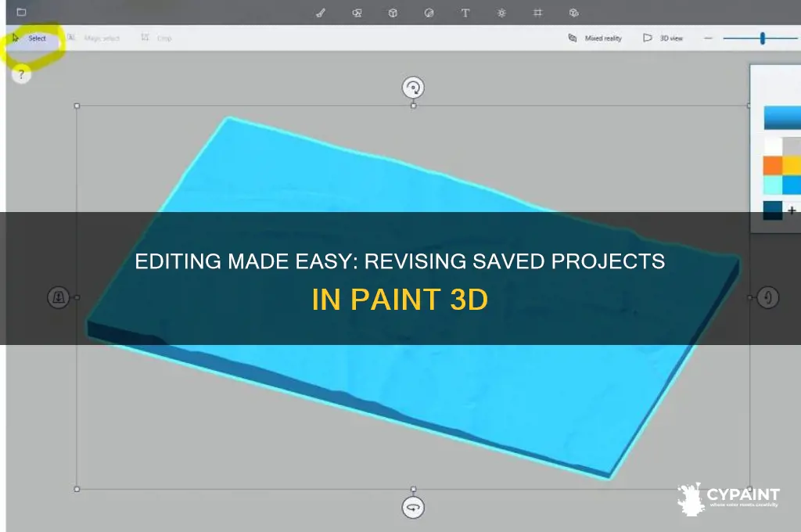Open the Menu folder icon

(x=21, y=13)
